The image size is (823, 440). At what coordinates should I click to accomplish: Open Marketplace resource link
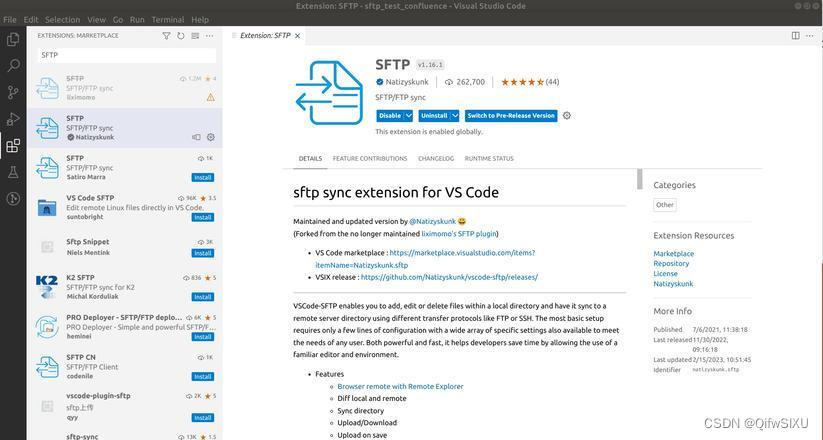pos(673,254)
